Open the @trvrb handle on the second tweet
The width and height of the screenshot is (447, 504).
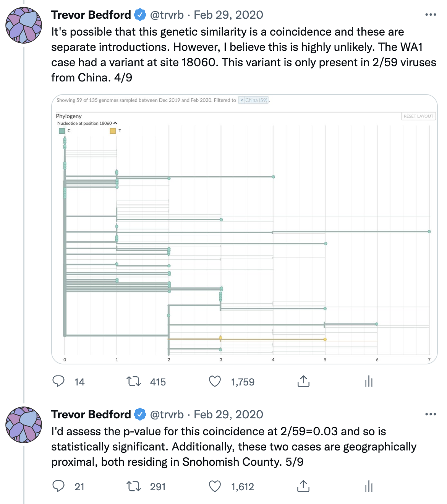[167, 415]
